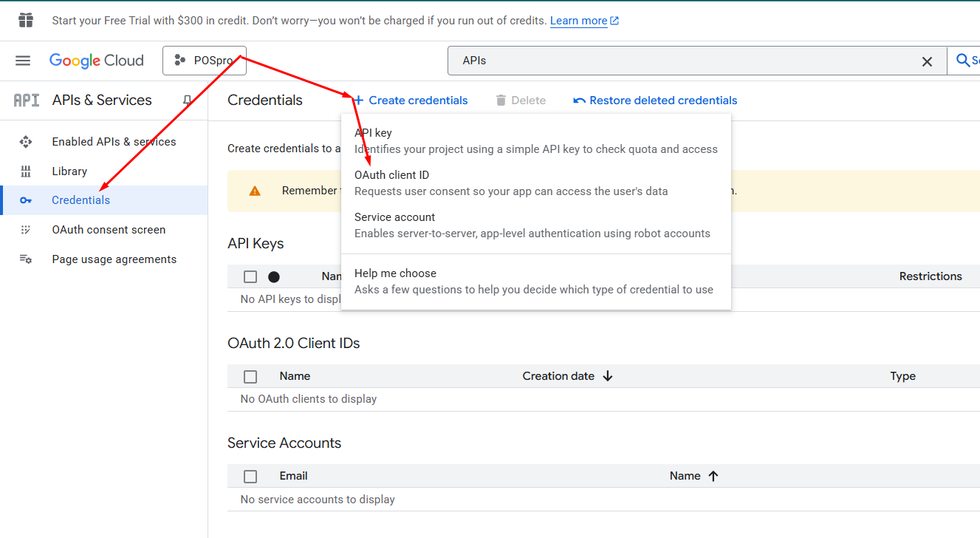Sort by Creation date column arrow
980x538 pixels.
[608, 376]
